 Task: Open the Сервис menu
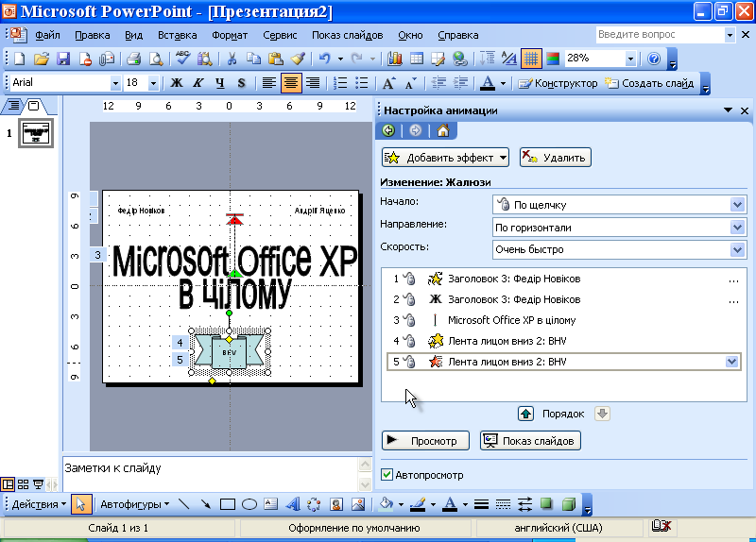click(280, 35)
